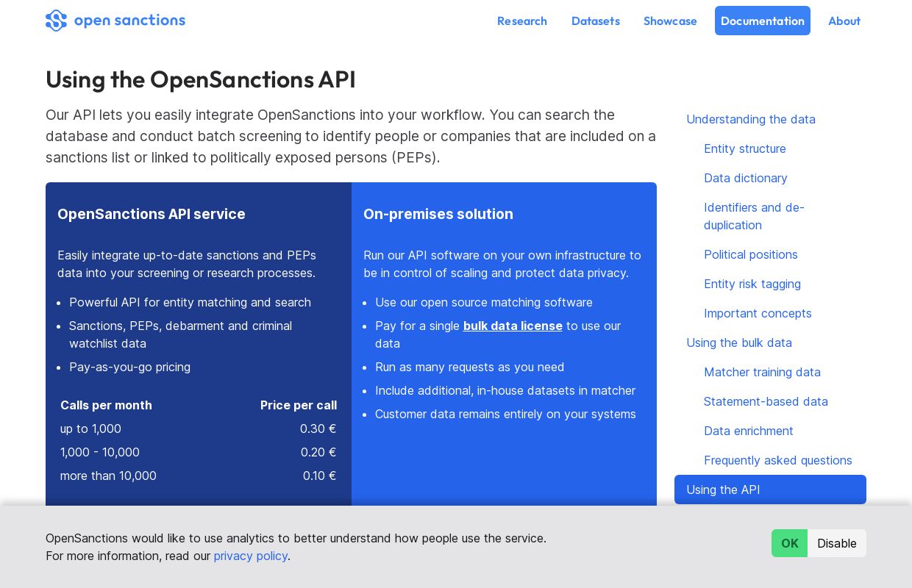Click 'Run as many requests as you need'
The width and height of the screenshot is (912, 588).
(469, 367)
